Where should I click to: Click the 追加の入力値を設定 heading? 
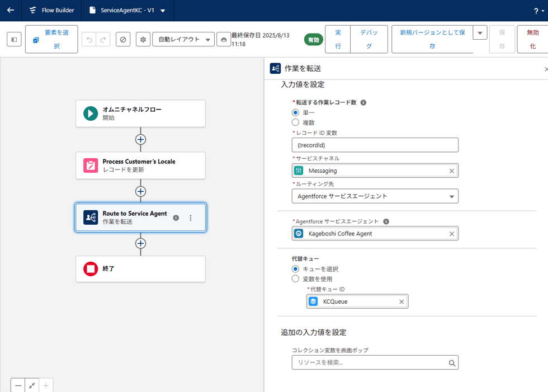click(314, 333)
